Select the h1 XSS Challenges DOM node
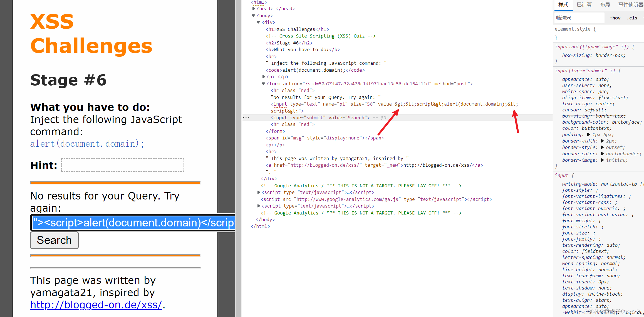The height and width of the screenshot is (317, 644). pyautogui.click(x=297, y=29)
